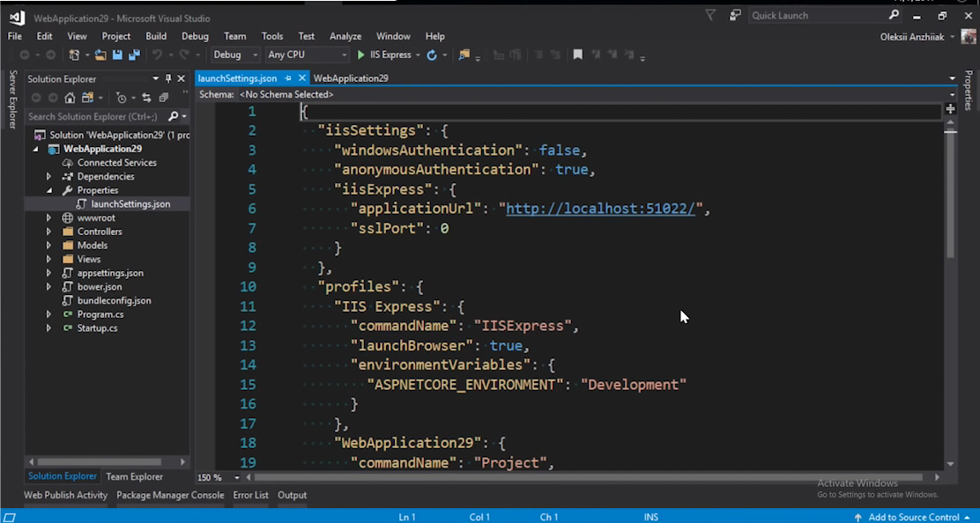The width and height of the screenshot is (980, 523).
Task: Open the Analyze menu
Action: coord(345,36)
